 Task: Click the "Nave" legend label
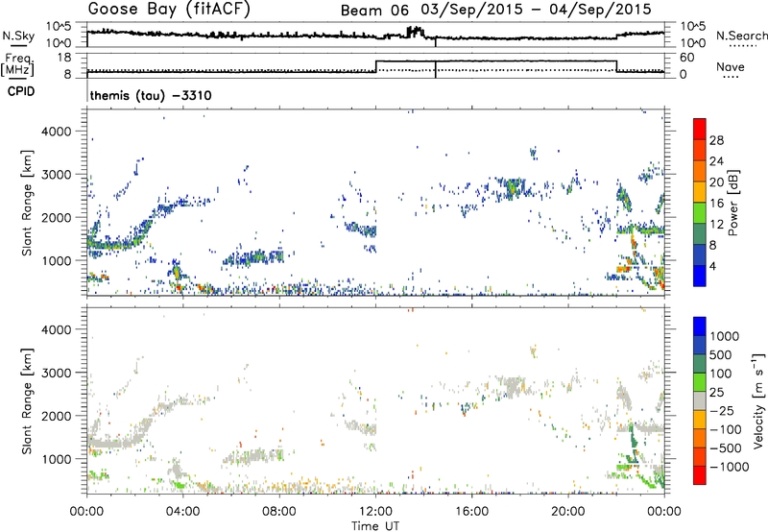(x=731, y=66)
